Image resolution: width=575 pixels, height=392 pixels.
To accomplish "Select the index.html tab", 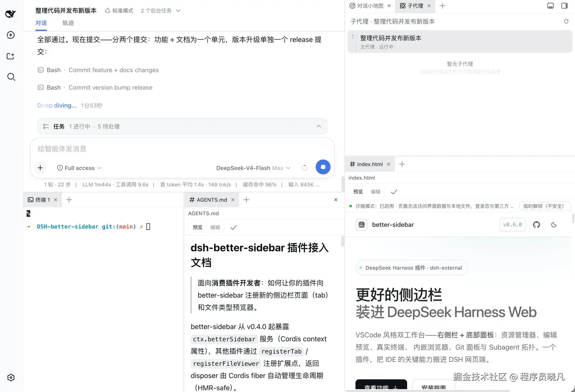I will (369, 164).
